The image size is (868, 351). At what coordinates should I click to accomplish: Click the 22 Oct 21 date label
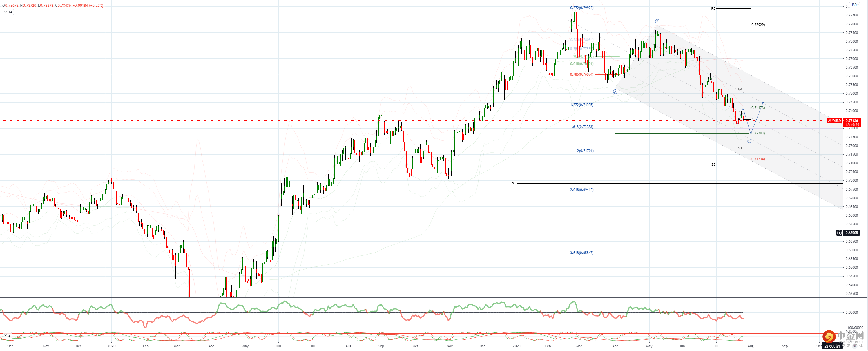832,346
